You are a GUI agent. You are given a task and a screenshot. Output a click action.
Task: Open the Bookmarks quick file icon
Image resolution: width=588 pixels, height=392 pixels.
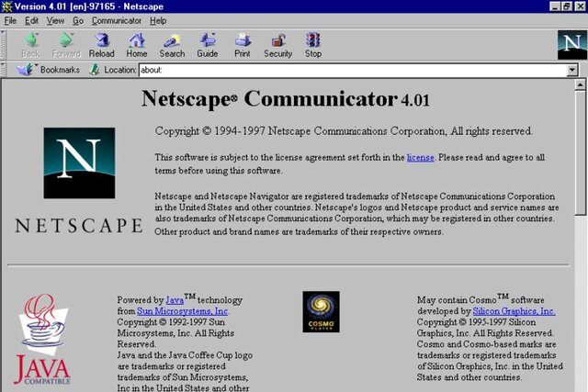tap(25, 70)
